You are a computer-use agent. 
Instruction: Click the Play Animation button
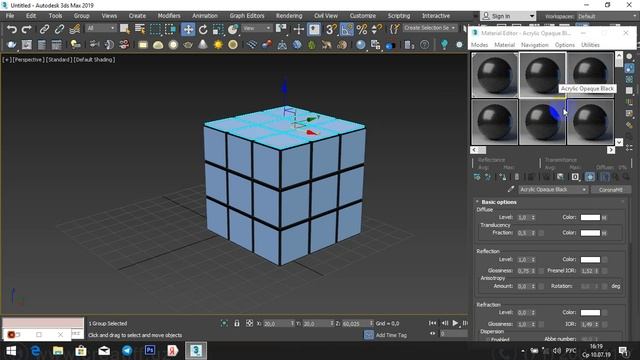(x=455, y=323)
